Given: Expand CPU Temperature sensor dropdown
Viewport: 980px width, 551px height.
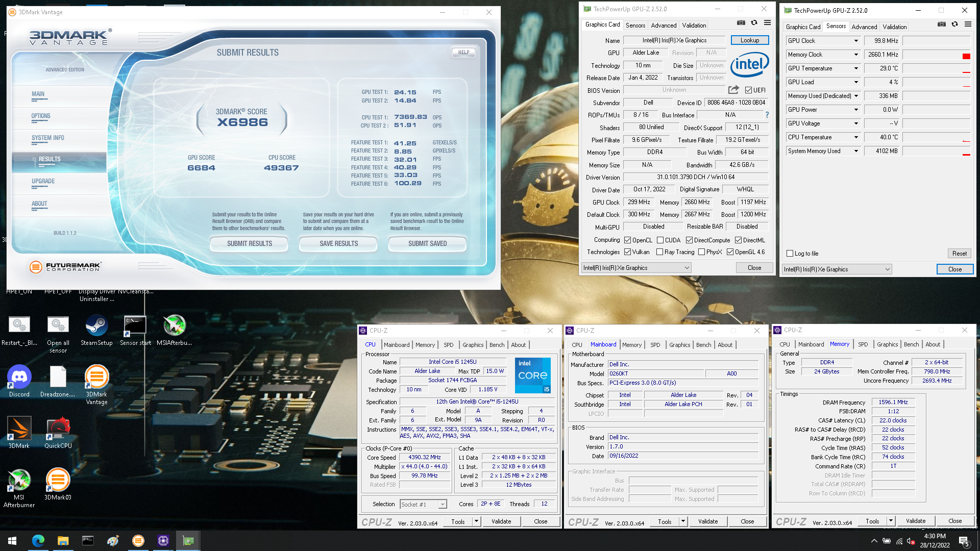Looking at the screenshot, I should point(856,137).
